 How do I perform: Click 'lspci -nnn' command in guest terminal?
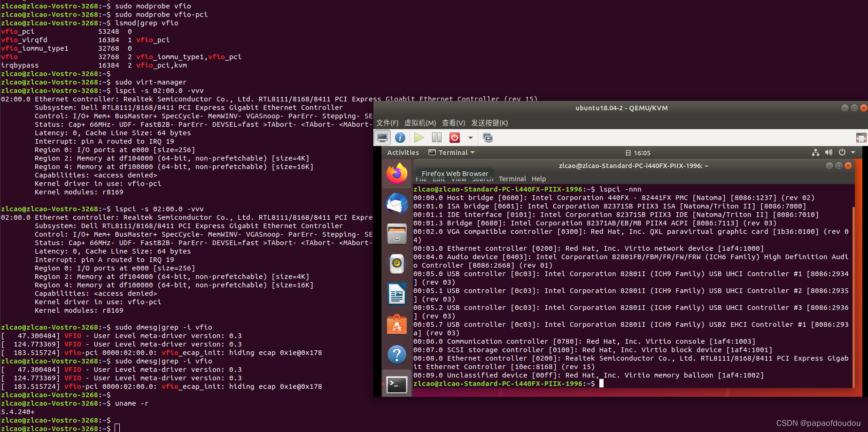pyautogui.click(x=620, y=189)
